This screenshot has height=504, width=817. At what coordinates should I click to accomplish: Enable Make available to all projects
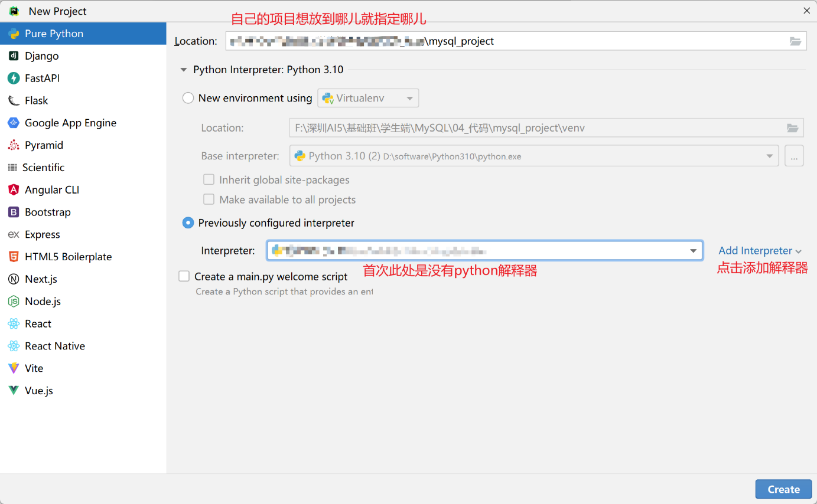(x=209, y=199)
